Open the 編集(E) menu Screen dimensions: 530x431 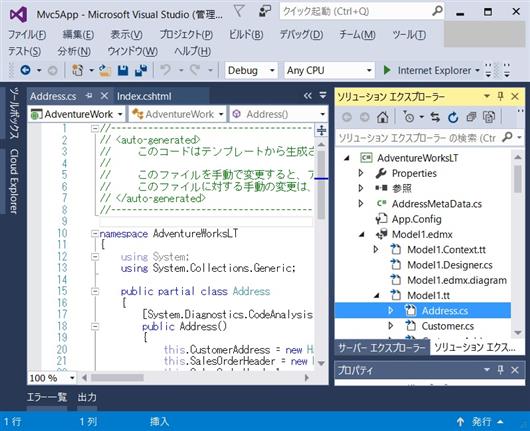coord(78,34)
